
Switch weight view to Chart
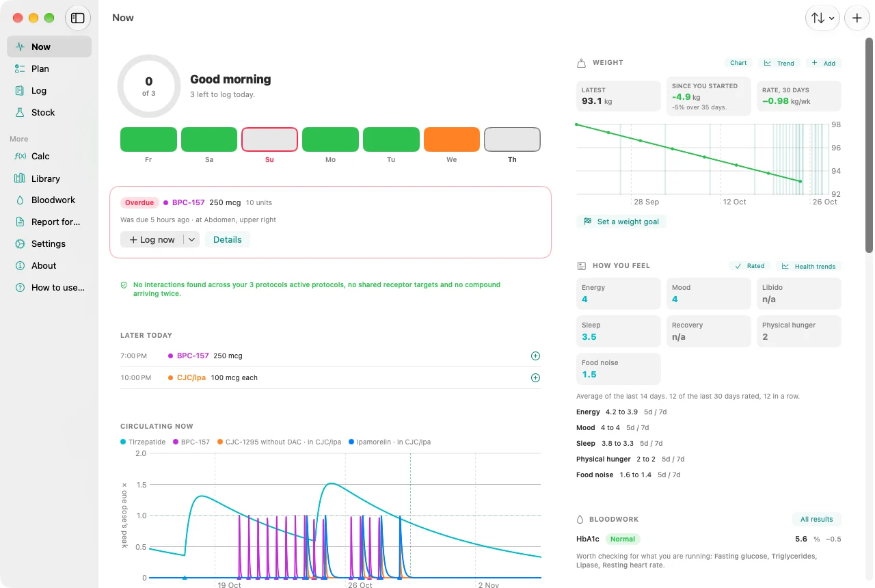point(738,63)
